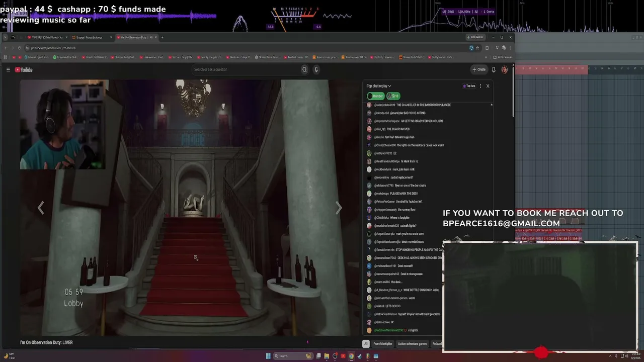Click the Ask Gemini button
The height and width of the screenshot is (362, 644).
pos(475,37)
